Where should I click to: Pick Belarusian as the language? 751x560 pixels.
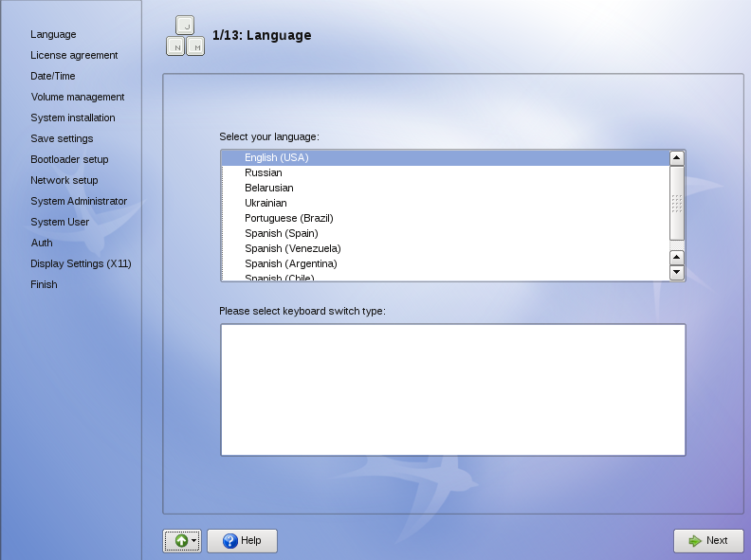click(268, 188)
